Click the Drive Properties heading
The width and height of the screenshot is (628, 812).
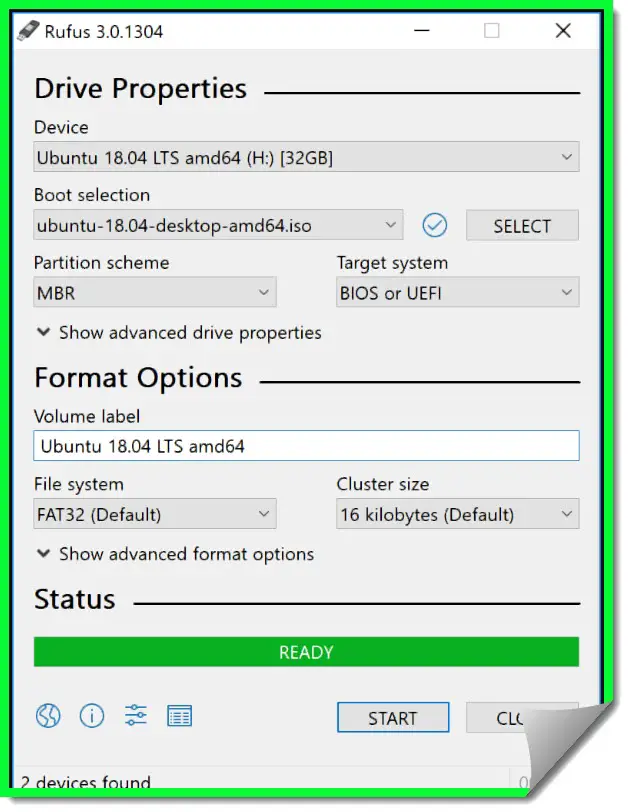[x=140, y=88]
